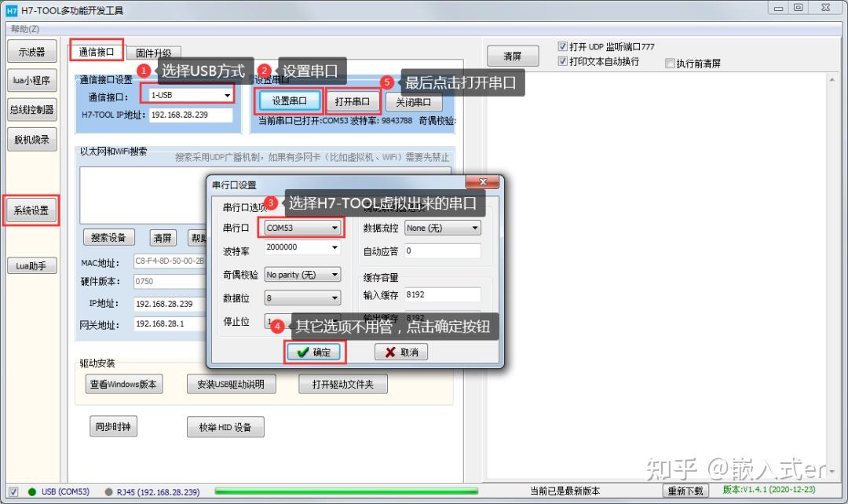Open the 系统设置 system settings
Image resolution: width=848 pixels, height=504 pixels.
[x=31, y=210]
